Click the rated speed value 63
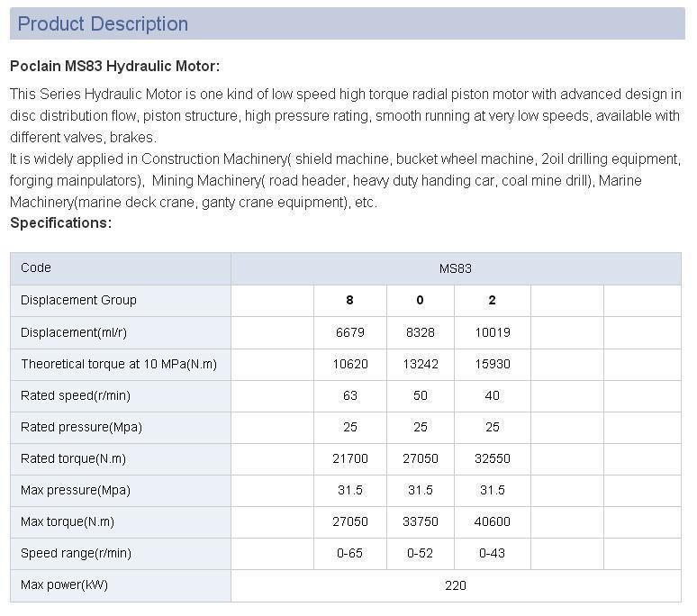This screenshot has height=616, width=697. pos(349,395)
